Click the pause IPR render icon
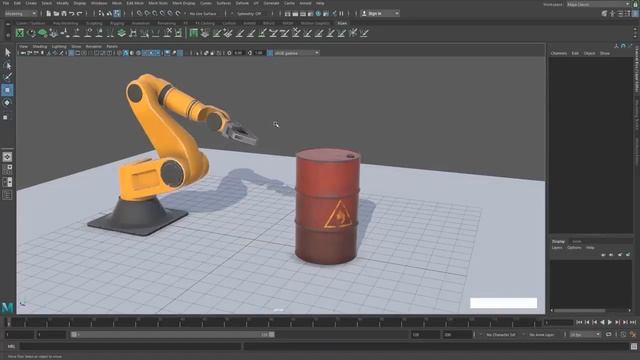The height and width of the screenshot is (360, 640). (342, 13)
